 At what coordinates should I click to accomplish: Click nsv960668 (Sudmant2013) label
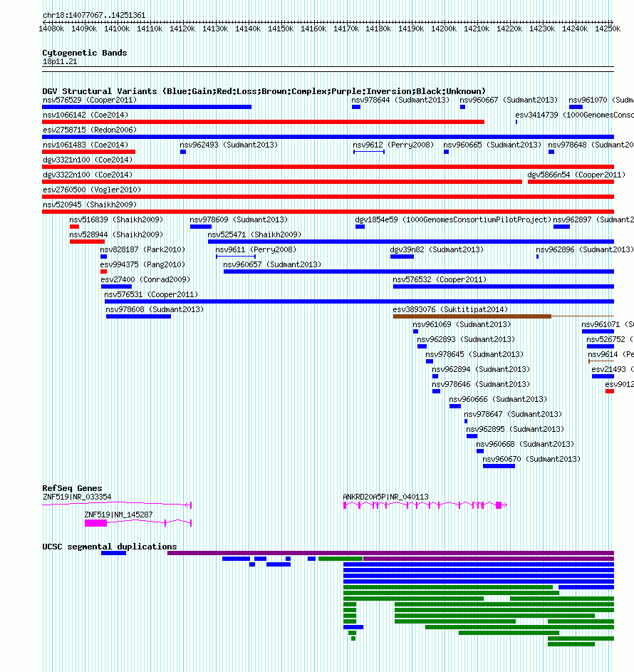coord(525,444)
